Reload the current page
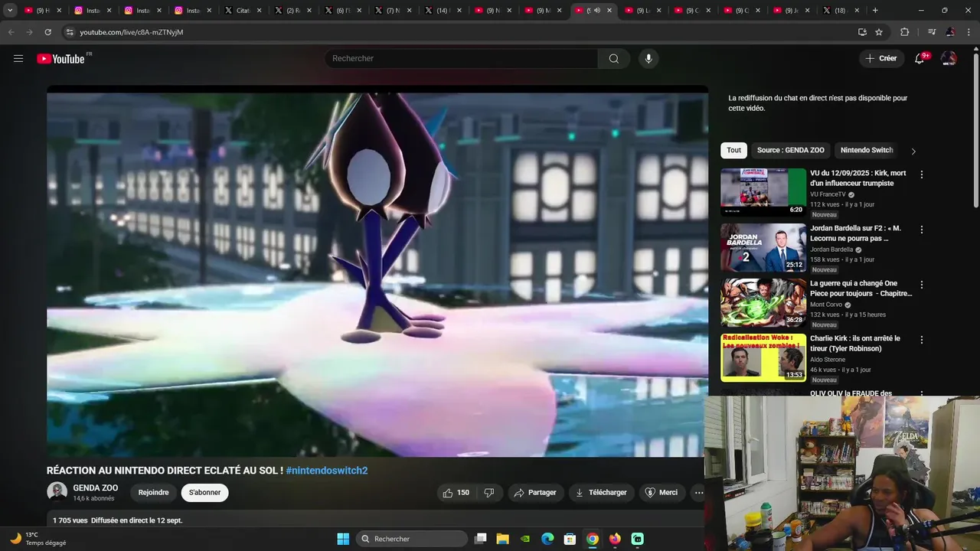 (x=47, y=32)
